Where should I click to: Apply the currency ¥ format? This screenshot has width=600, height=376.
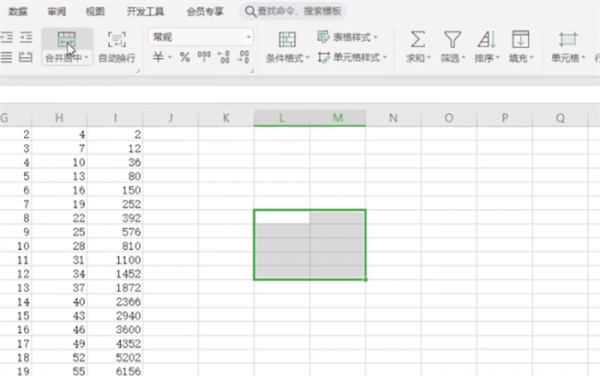click(158, 57)
